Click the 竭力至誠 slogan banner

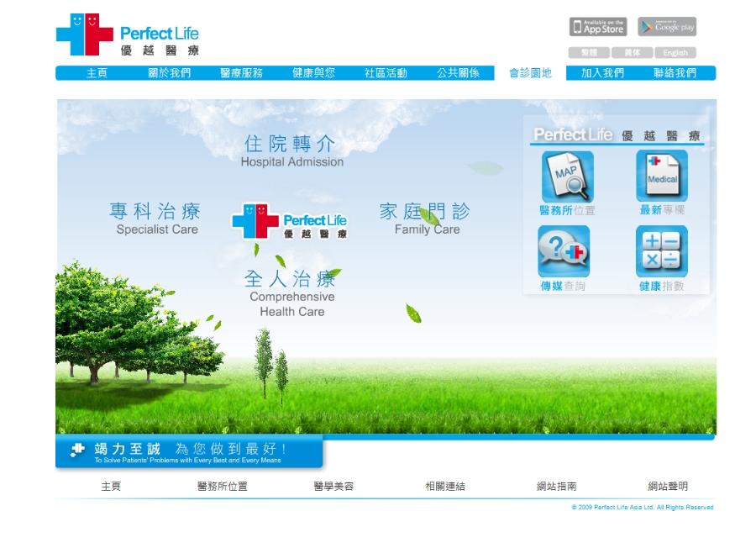(x=189, y=451)
